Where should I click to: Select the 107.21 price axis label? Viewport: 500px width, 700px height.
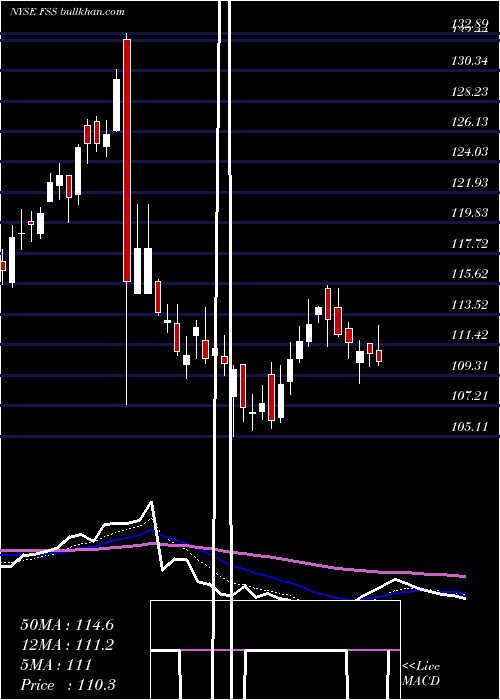point(470,396)
